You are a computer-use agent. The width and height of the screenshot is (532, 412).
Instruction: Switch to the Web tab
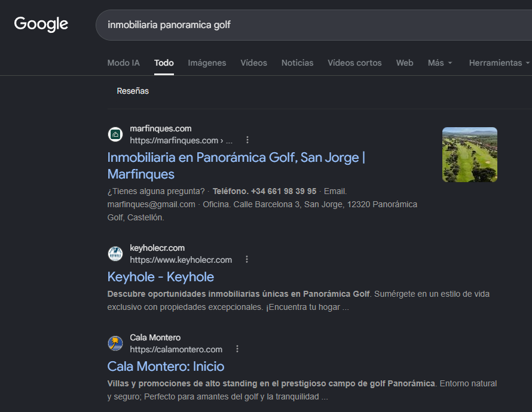coord(405,63)
